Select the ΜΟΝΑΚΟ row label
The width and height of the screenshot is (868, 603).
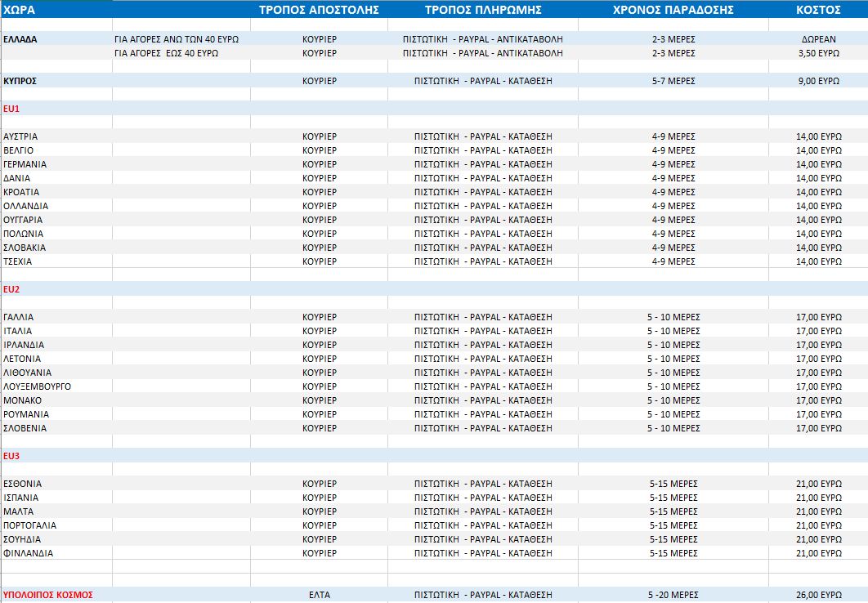22,400
